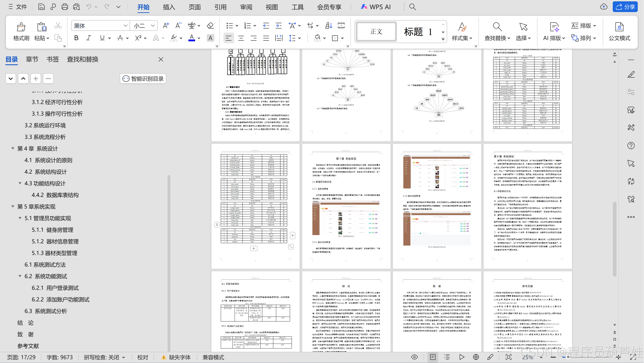Click the print icon in quick access bar
The image size is (644, 363).
coord(65,7)
